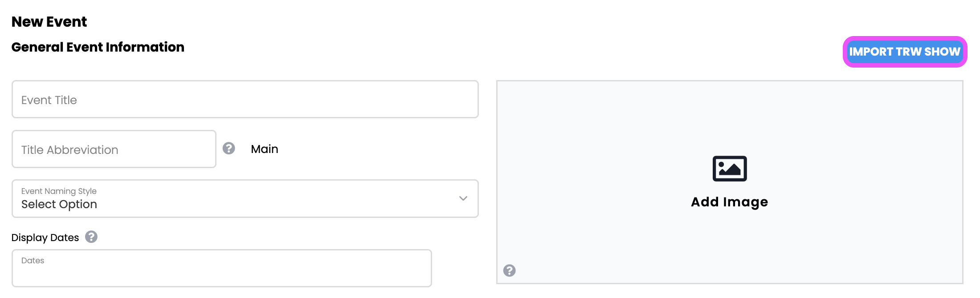Show help for Display Dates
The image size is (980, 298).
91,237
